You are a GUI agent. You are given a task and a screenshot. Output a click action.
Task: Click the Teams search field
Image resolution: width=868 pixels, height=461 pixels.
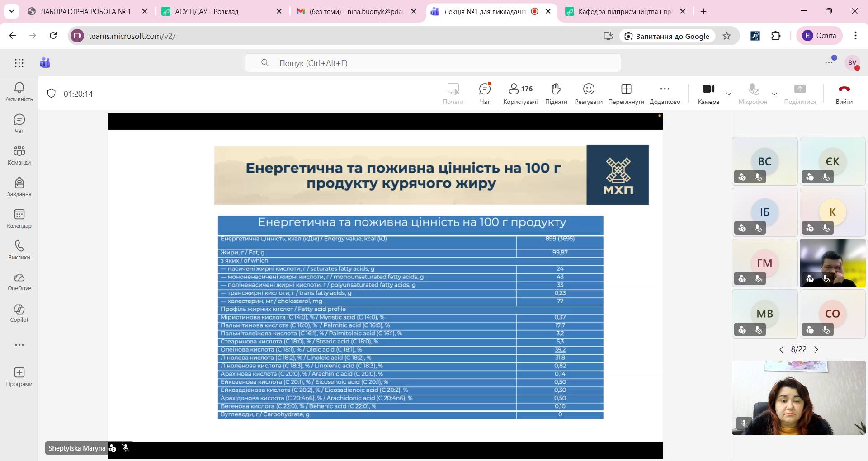pyautogui.click(x=433, y=63)
